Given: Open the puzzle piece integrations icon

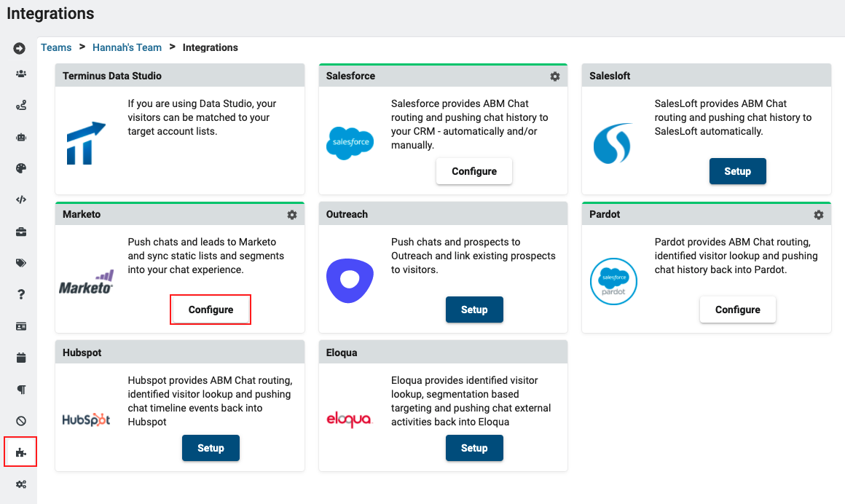Looking at the screenshot, I should (20, 452).
